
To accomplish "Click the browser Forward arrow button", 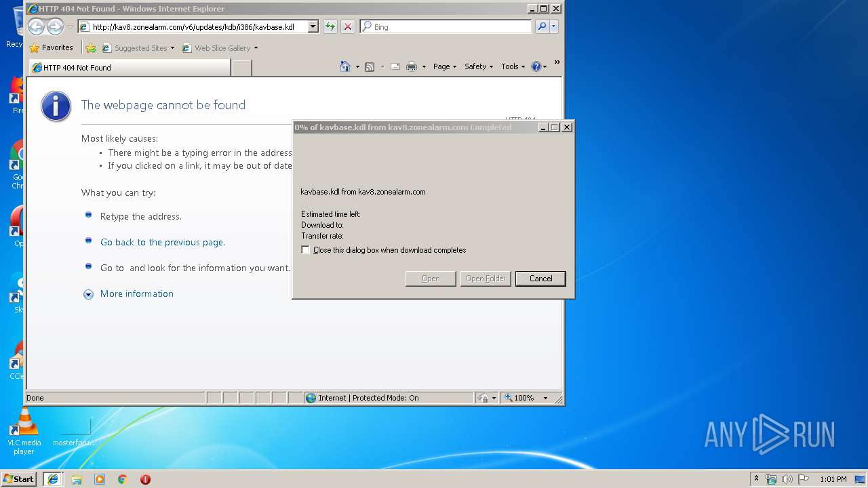I will [55, 26].
